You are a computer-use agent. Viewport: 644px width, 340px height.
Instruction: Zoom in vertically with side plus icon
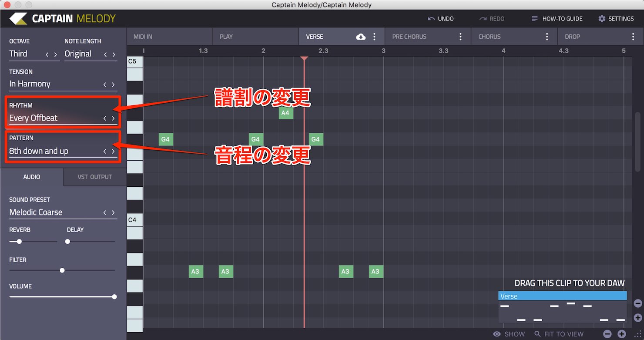pos(638,318)
